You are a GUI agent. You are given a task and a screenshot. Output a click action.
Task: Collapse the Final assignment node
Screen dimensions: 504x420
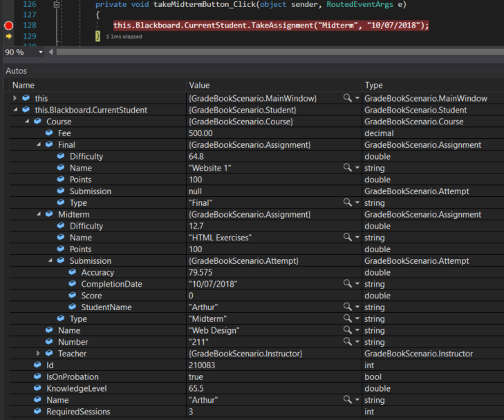39,144
